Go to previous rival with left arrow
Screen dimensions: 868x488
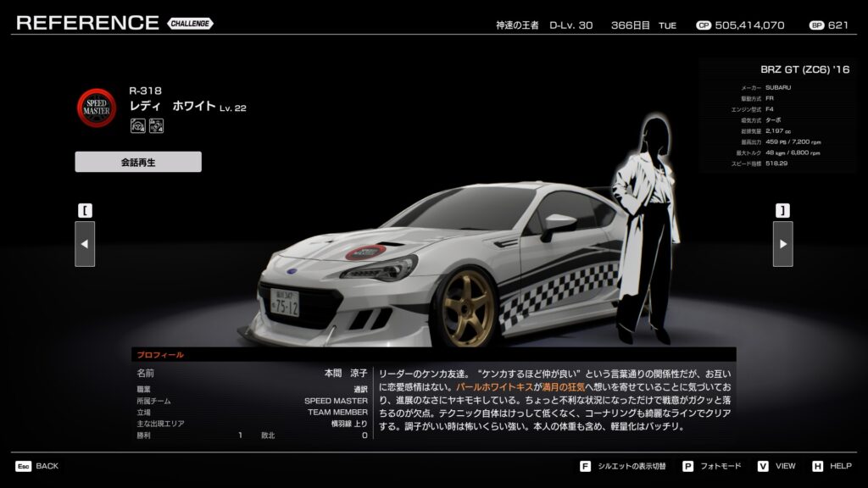[85, 244]
